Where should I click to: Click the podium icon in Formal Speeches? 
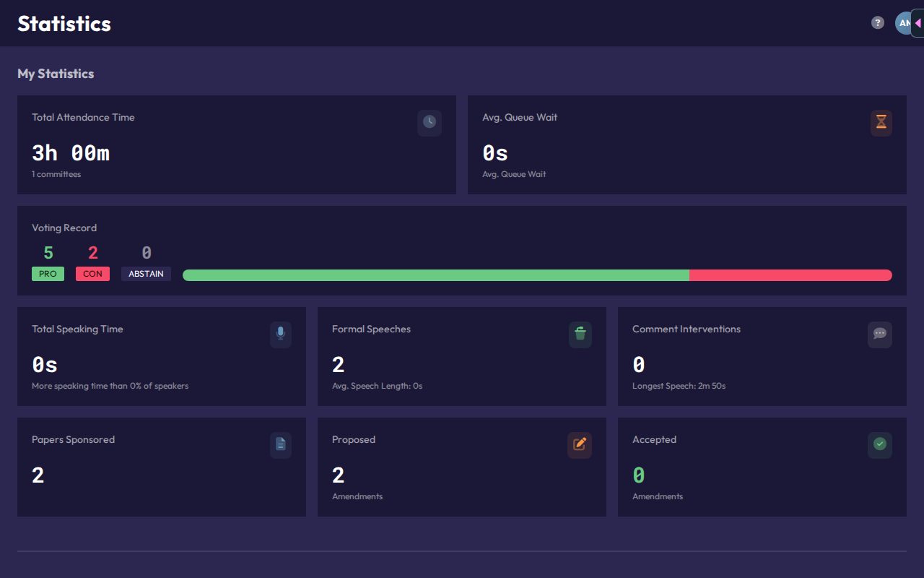coord(580,335)
